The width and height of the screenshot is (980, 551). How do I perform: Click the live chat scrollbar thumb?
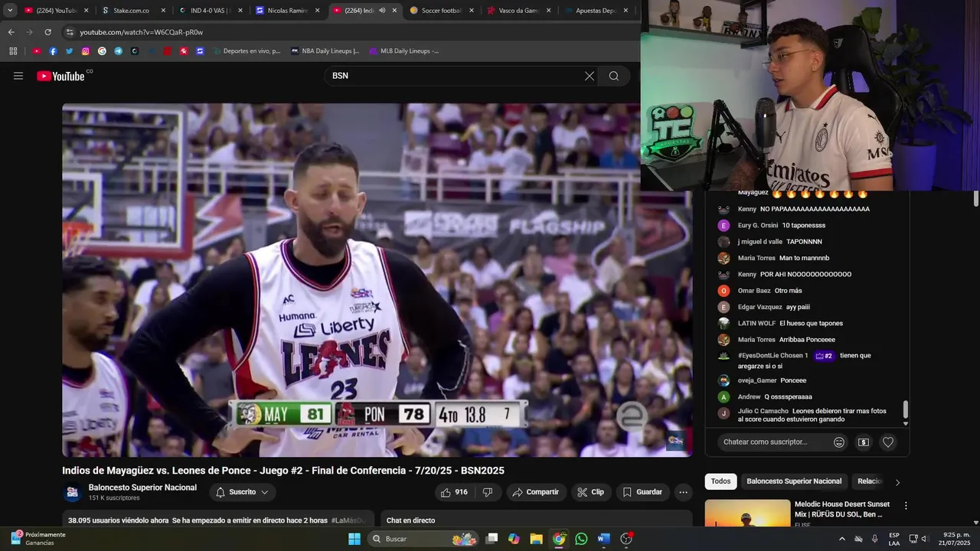point(906,409)
